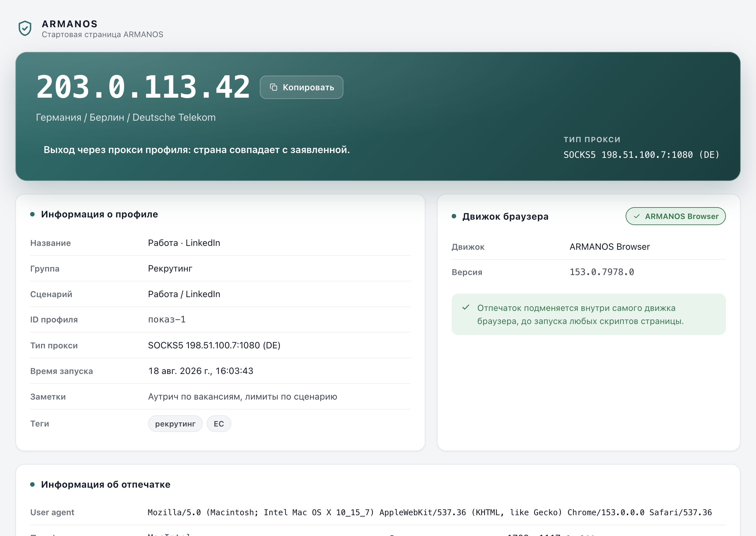
Task: Click the ARMANOS title in header
Action: (70, 24)
